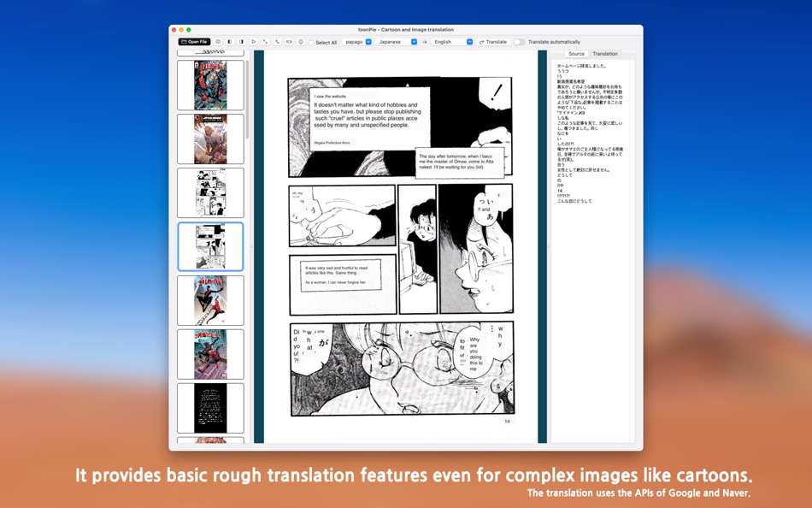Click the "Niigata Prefecture Anon" label
The width and height of the screenshot is (812, 508).
click(332, 143)
